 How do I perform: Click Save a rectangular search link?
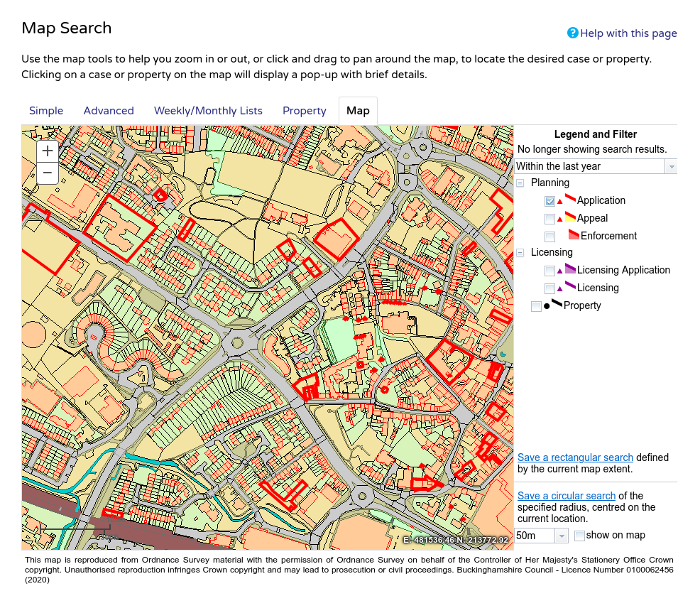pos(575,457)
